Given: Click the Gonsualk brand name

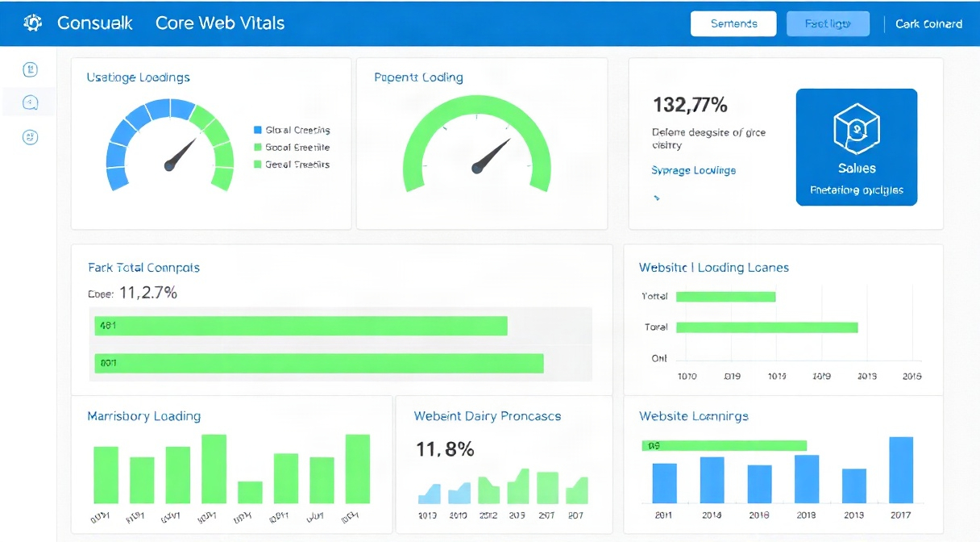Looking at the screenshot, I should click(95, 23).
